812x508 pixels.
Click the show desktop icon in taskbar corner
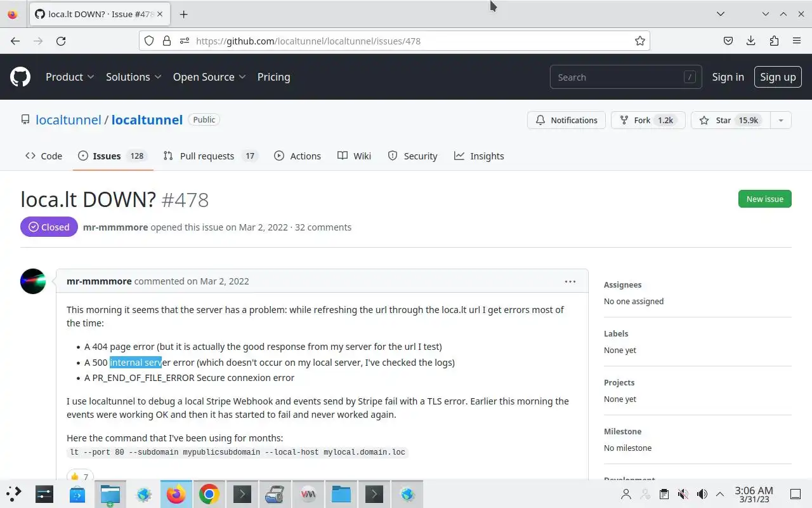pos(796,494)
